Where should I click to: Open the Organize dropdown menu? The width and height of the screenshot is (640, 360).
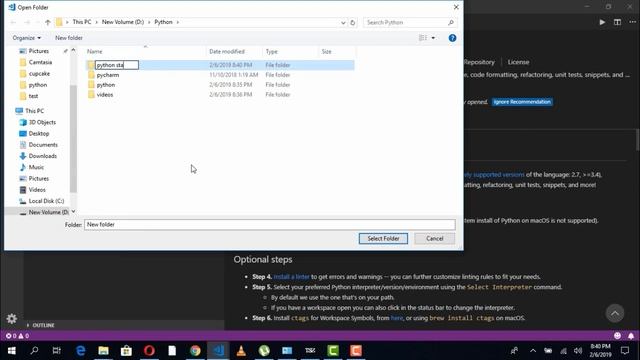[x=27, y=38]
